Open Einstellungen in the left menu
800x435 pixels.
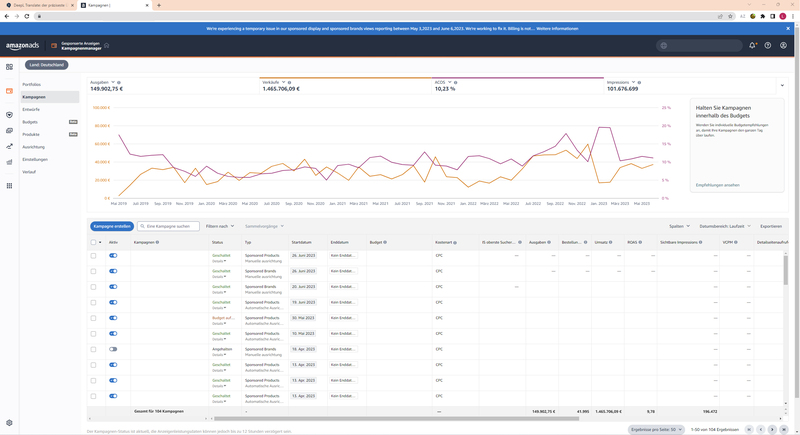[35, 159]
